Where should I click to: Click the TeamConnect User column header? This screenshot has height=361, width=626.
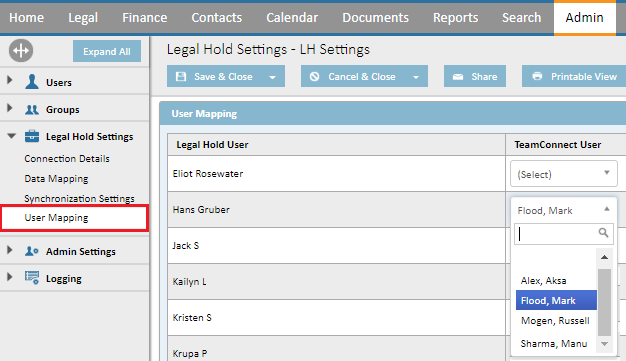(566, 145)
